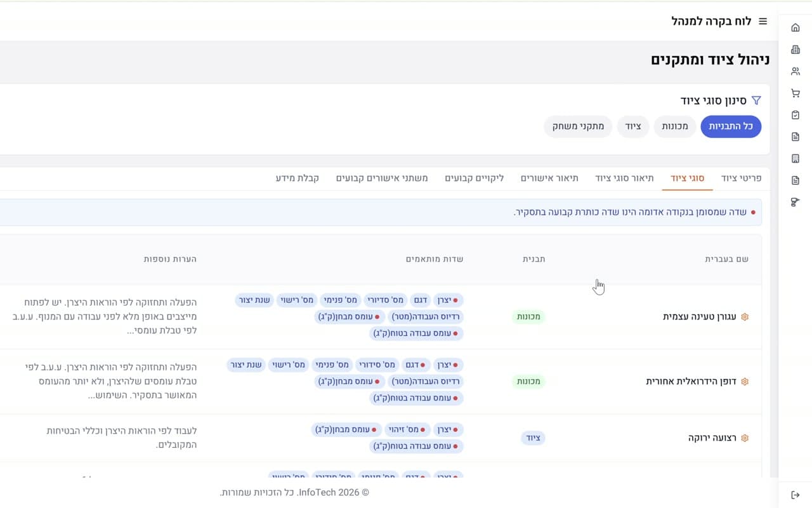
Task: Click the notes text starting לעבוד לפי הוראות היצרן
Action: [x=122, y=438]
